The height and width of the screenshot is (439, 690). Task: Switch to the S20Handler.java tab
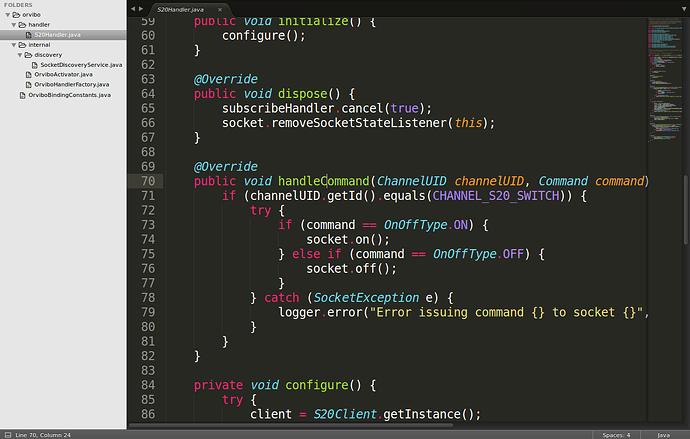click(x=182, y=8)
